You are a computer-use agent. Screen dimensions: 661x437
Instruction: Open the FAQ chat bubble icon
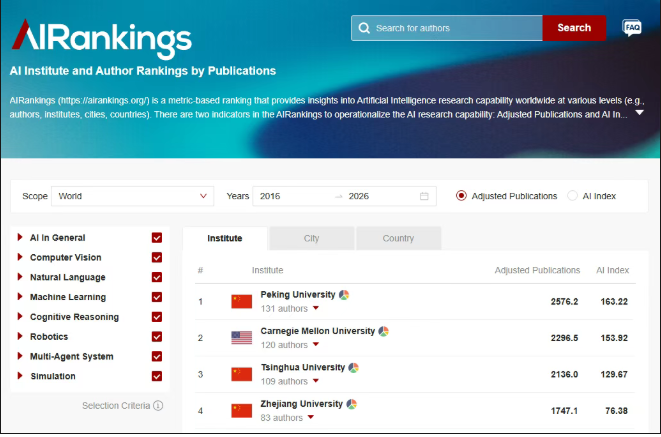tap(631, 27)
